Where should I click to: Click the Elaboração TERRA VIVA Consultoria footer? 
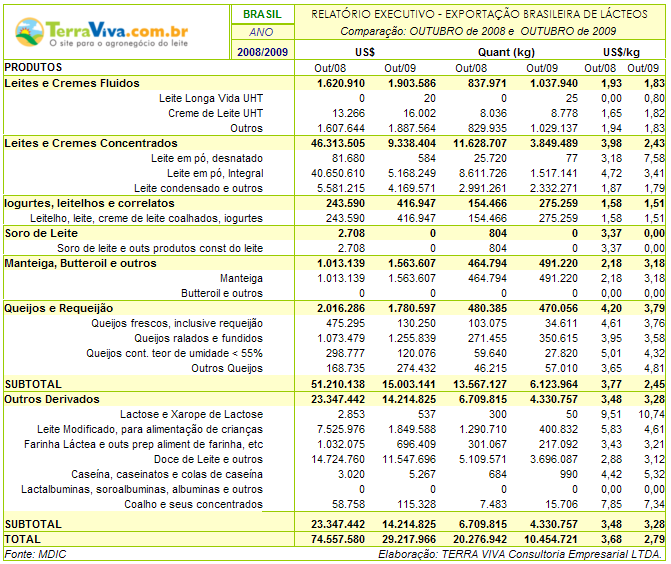tap(520, 554)
